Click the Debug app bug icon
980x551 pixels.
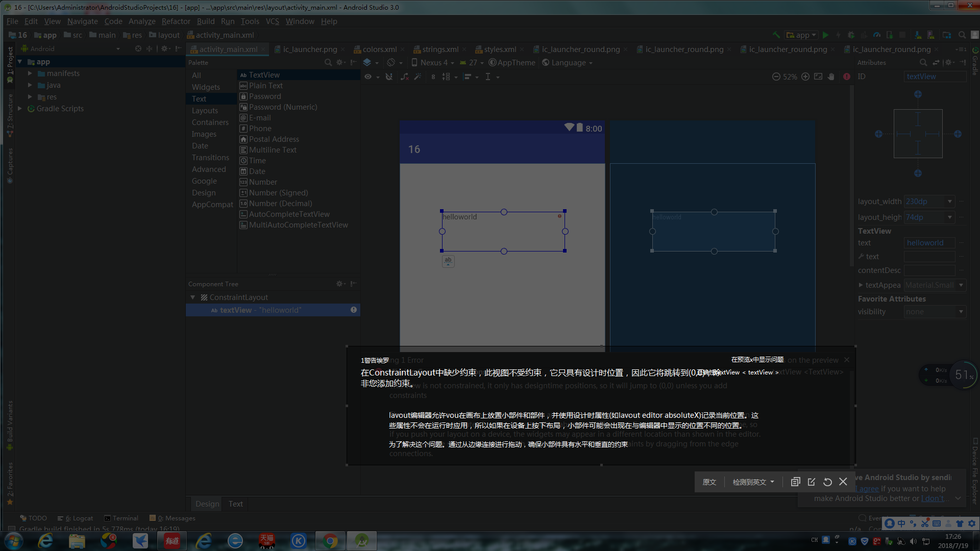tap(851, 35)
